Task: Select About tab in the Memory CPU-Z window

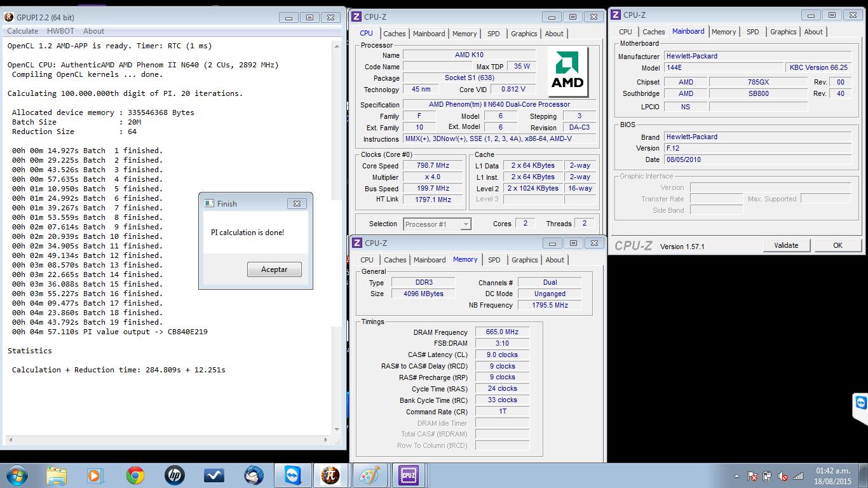Action: tap(555, 260)
